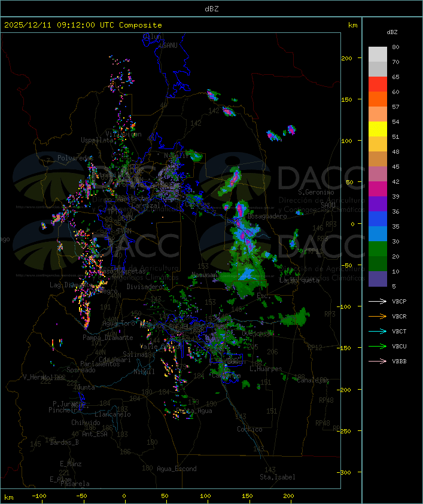Click the orange VBCR arrow icon
This screenshot has width=423, height=504.
click(x=378, y=316)
